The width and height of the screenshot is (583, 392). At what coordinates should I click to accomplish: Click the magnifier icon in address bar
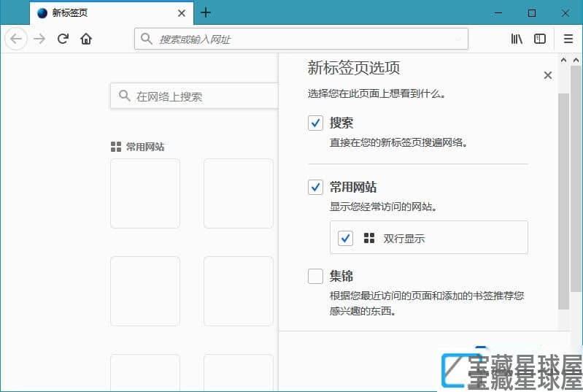click(x=147, y=39)
